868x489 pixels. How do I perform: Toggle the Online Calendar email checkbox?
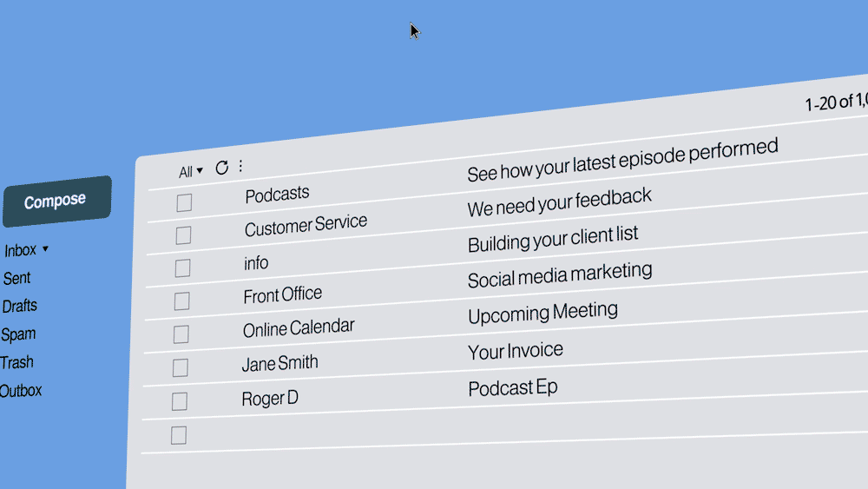[181, 334]
